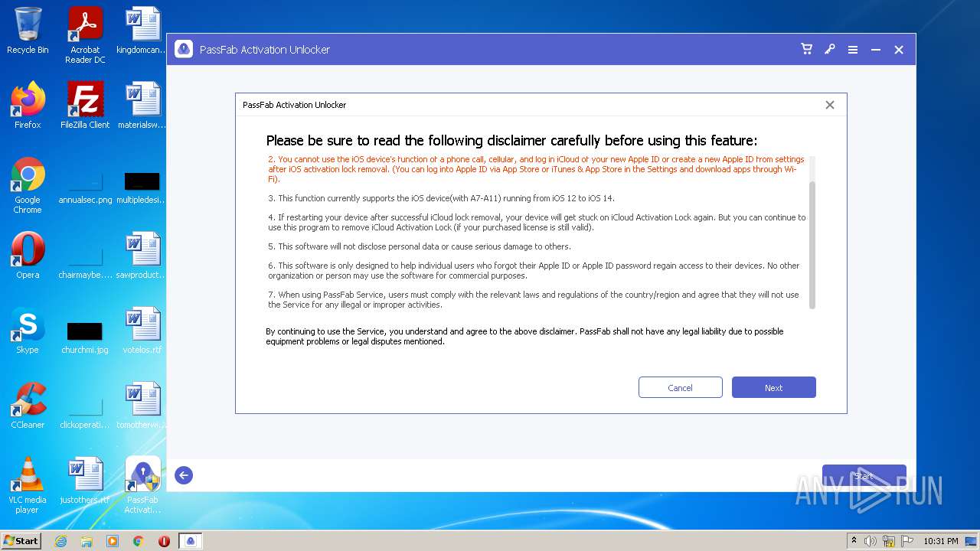Launch Firefox from desktop
Viewport: 980px width, 551px height.
(28, 106)
